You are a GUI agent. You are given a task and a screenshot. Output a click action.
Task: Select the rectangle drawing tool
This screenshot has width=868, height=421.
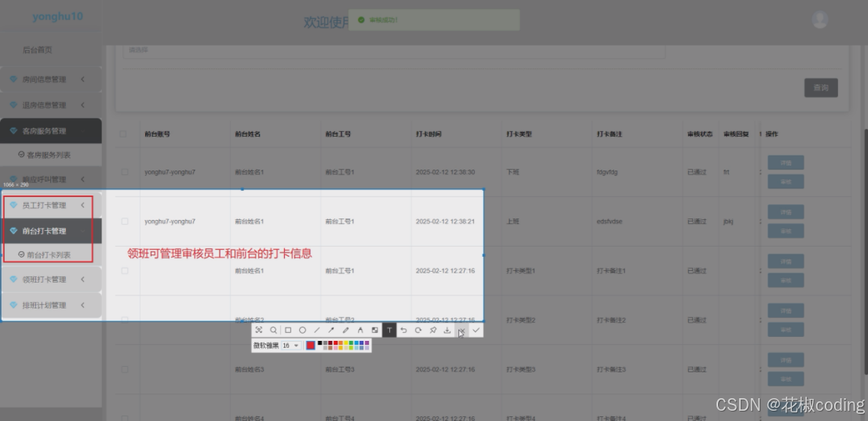tap(288, 330)
